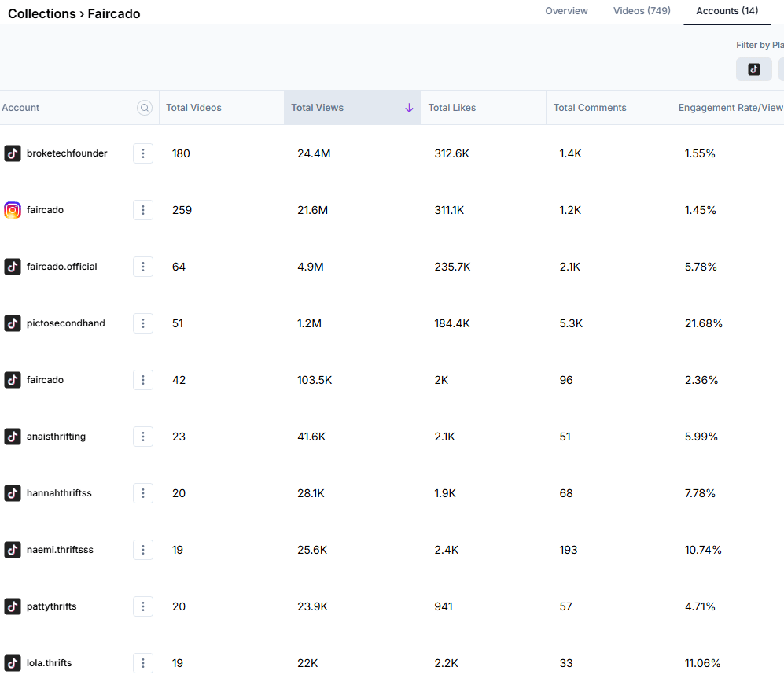The width and height of the screenshot is (784, 693).
Task: Expand the three-dot menu for pictosecondhand
Action: click(x=143, y=323)
